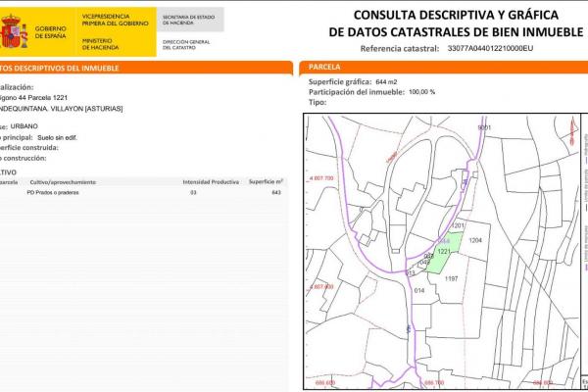588x392 pixels.
Task: Click the Cultivo/aprovechamiento column header
Action: [x=63, y=182]
